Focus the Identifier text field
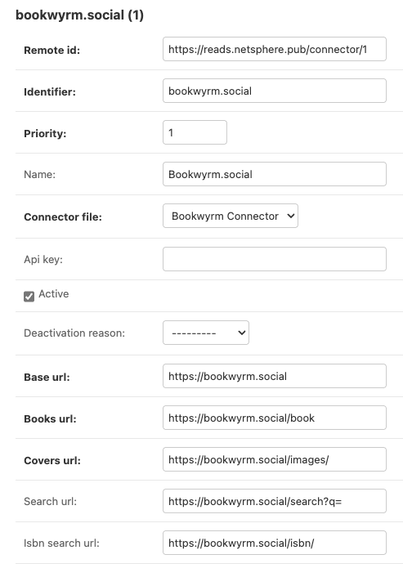The height and width of the screenshot is (572, 403). click(x=275, y=91)
